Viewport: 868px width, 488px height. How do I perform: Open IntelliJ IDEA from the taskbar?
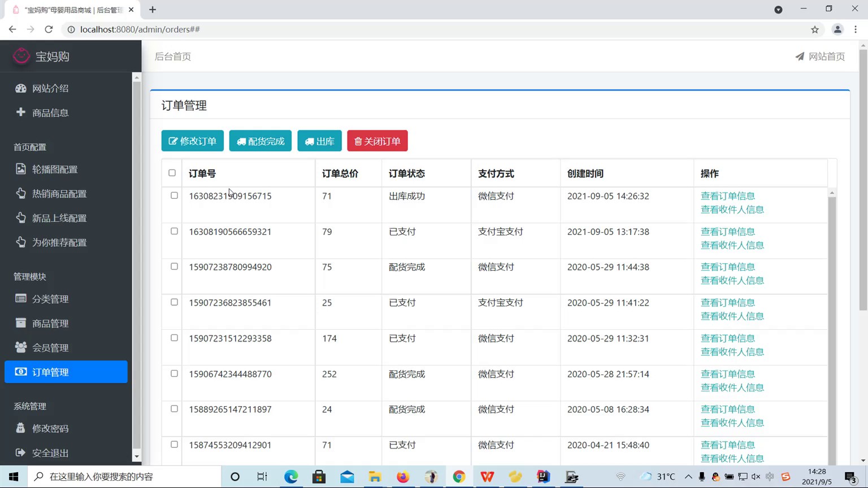point(543,477)
